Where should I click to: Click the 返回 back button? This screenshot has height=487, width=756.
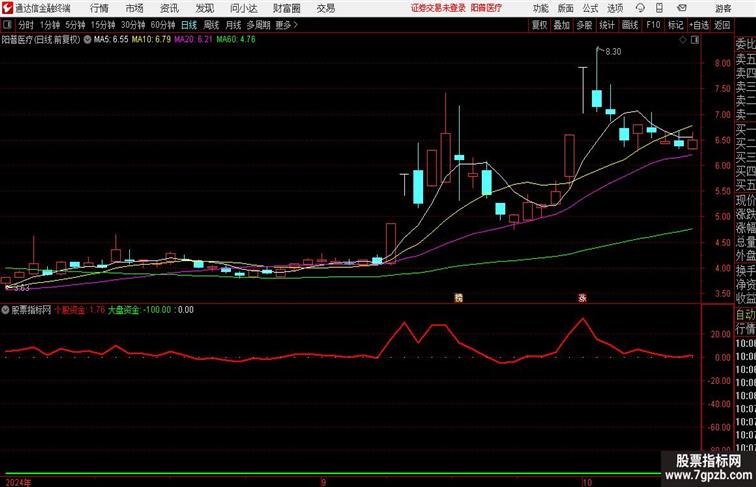tap(722, 25)
